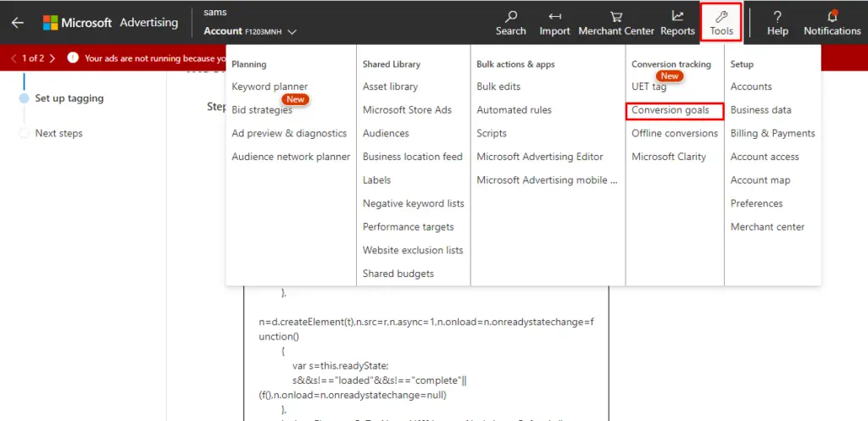The image size is (868, 421).
Task: Open Shared budgets
Action: pyautogui.click(x=398, y=274)
